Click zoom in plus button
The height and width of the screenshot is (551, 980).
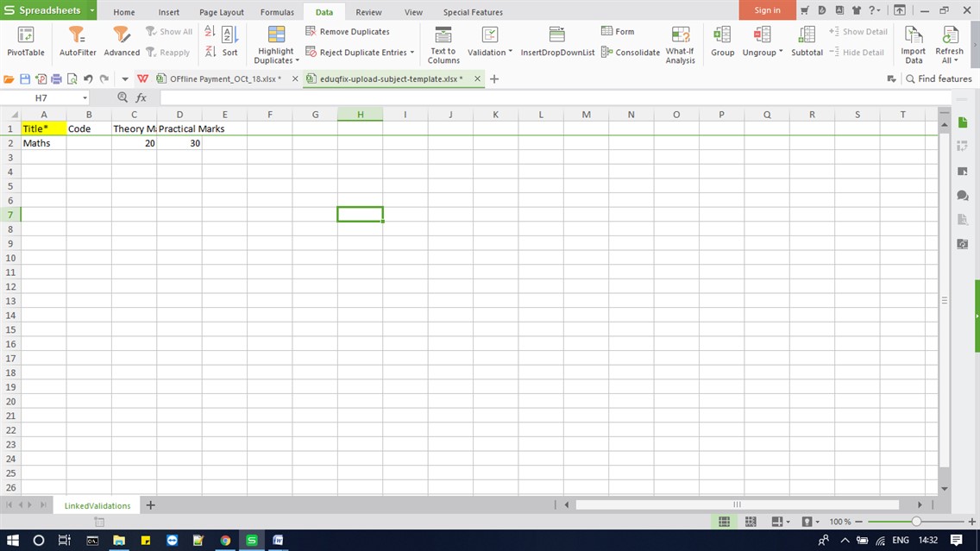pos(972,522)
